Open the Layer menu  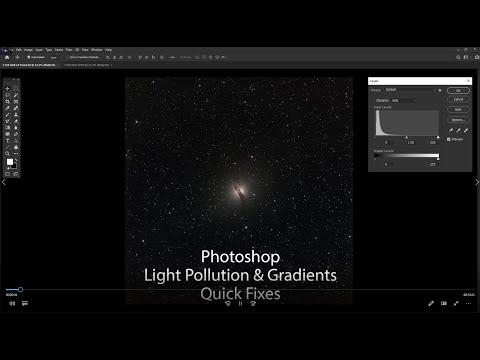point(39,50)
